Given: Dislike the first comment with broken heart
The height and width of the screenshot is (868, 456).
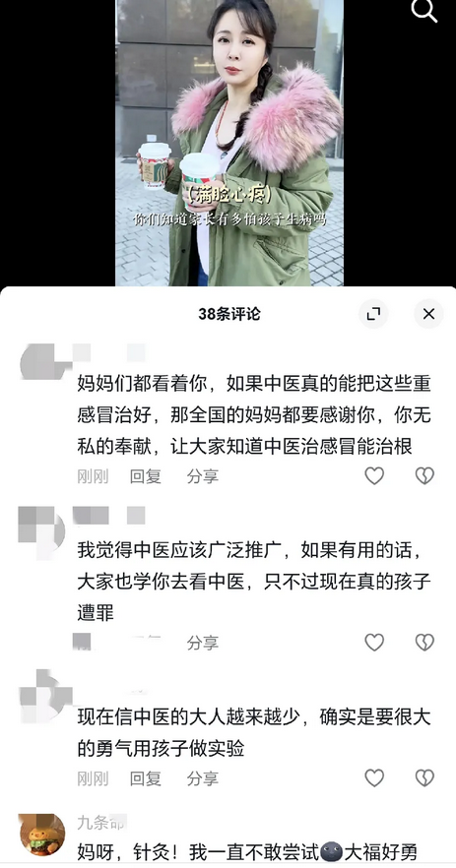Looking at the screenshot, I should [424, 475].
